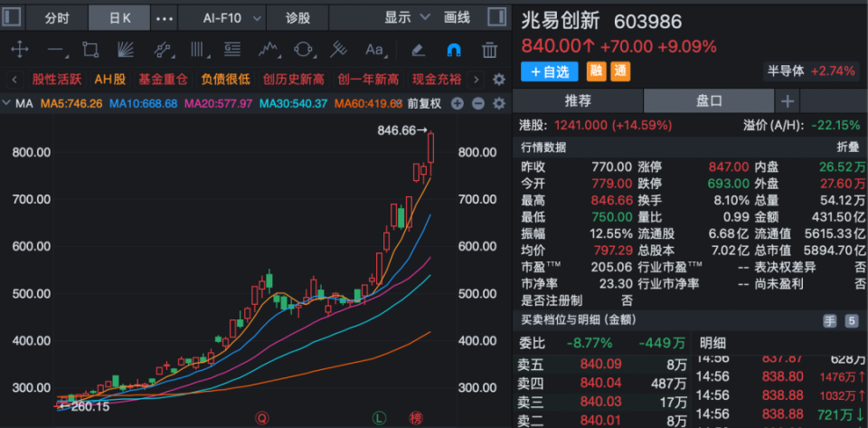Select the wave pattern drawing tool
This screenshot has height=428, width=868.
click(268, 50)
